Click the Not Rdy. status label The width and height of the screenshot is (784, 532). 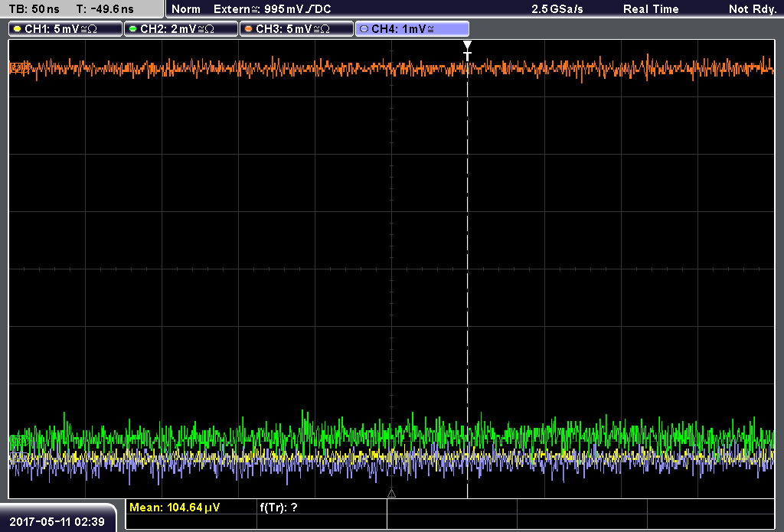(x=752, y=9)
